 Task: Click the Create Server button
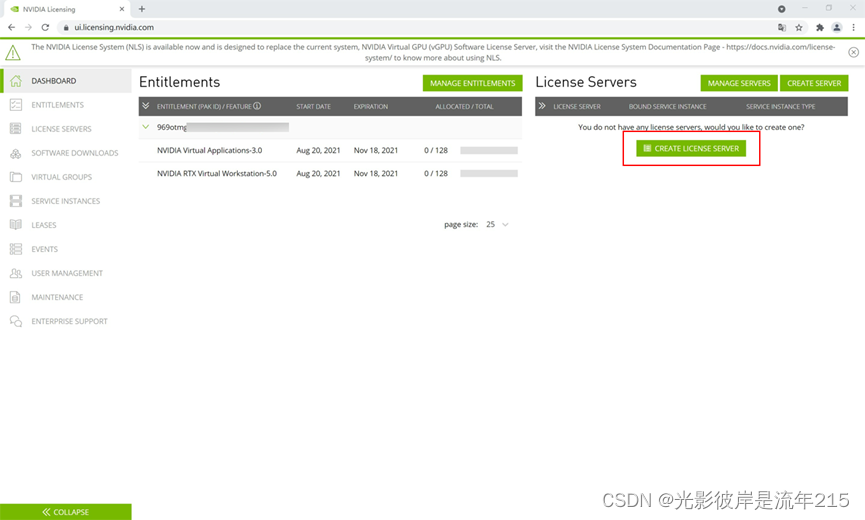click(814, 83)
